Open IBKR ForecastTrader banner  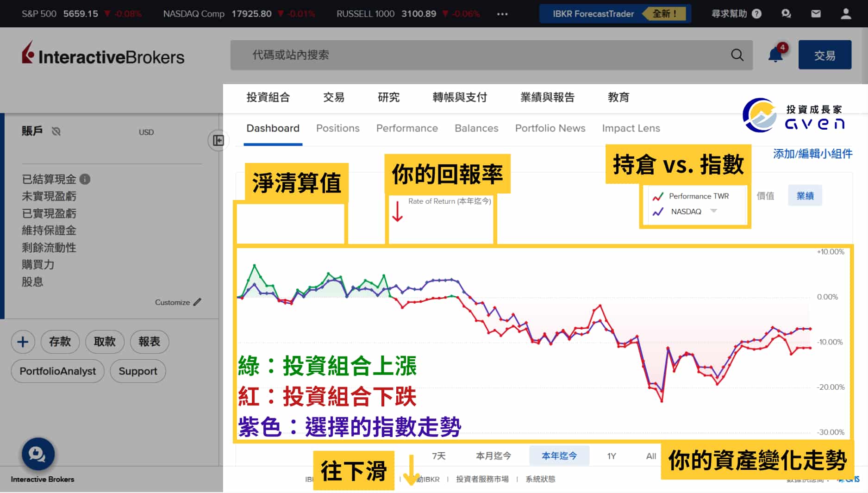(x=615, y=14)
